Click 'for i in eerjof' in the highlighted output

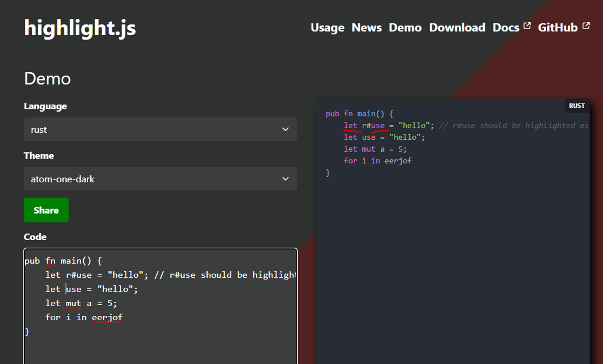(x=378, y=161)
